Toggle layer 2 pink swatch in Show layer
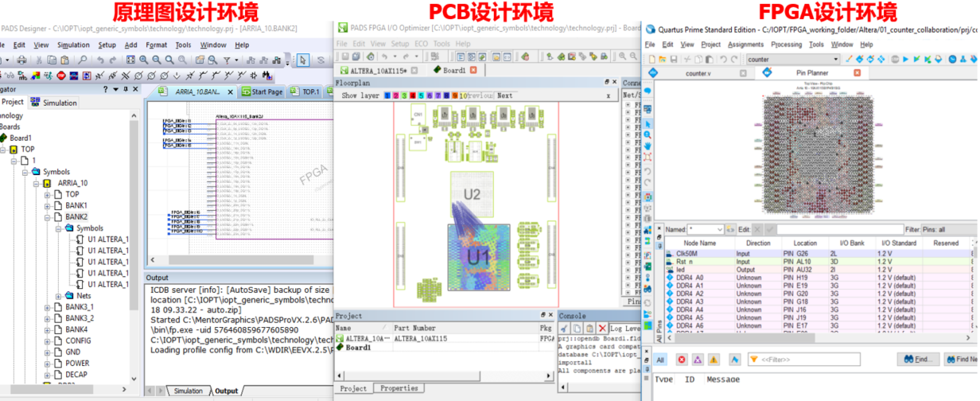Screen dimensions: 980x401 pyautogui.click(x=396, y=95)
